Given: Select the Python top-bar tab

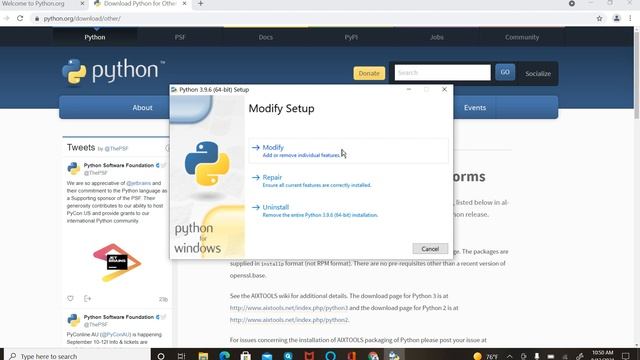Looking at the screenshot, I should (95, 37).
